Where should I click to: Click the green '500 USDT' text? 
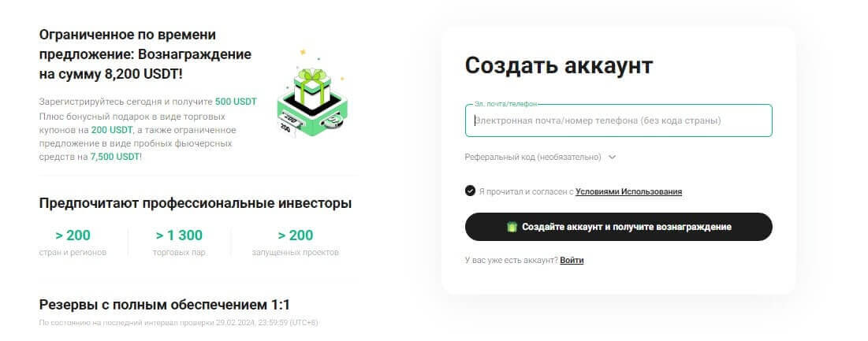point(236,102)
